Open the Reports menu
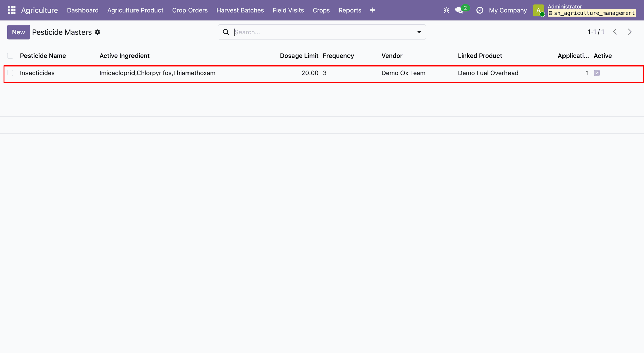This screenshot has width=644, height=353. pyautogui.click(x=350, y=10)
